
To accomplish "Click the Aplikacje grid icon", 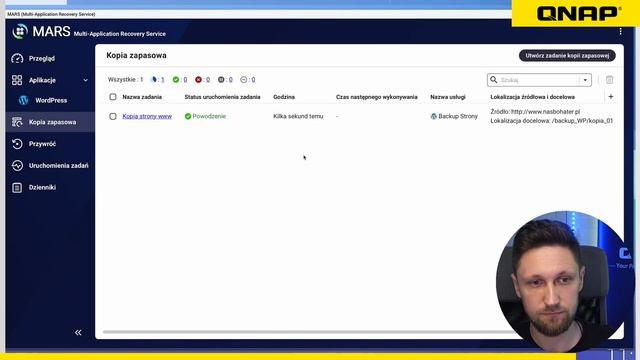I will tap(17, 80).
